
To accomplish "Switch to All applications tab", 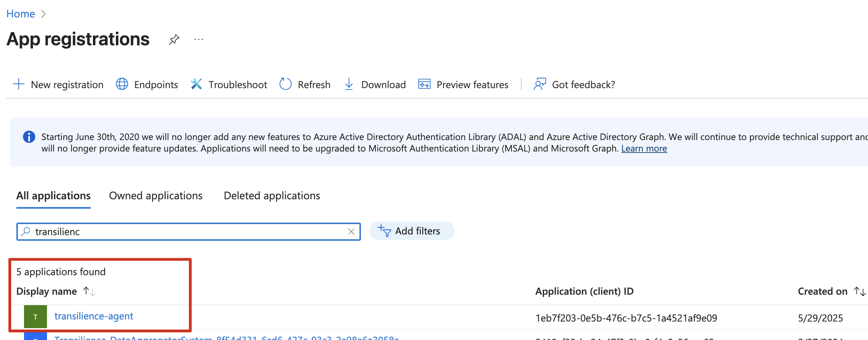I will click(x=54, y=196).
